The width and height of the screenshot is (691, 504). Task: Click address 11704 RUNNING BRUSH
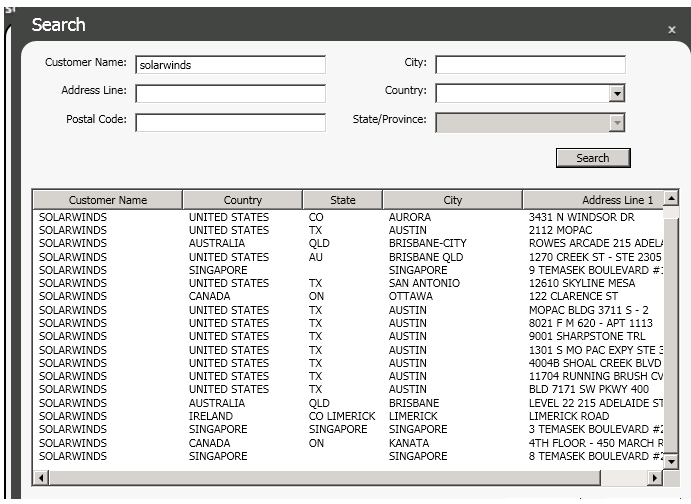596,376
